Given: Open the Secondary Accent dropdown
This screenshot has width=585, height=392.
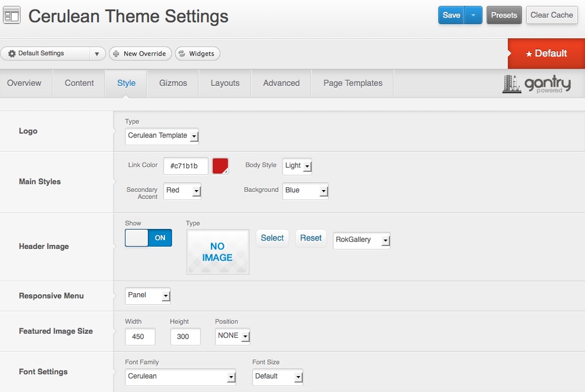Looking at the screenshot, I should click(182, 191).
